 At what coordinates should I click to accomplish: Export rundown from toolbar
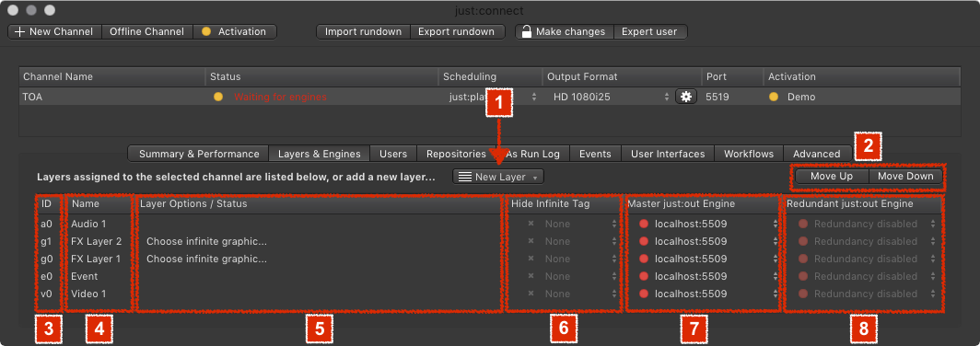(x=457, y=31)
